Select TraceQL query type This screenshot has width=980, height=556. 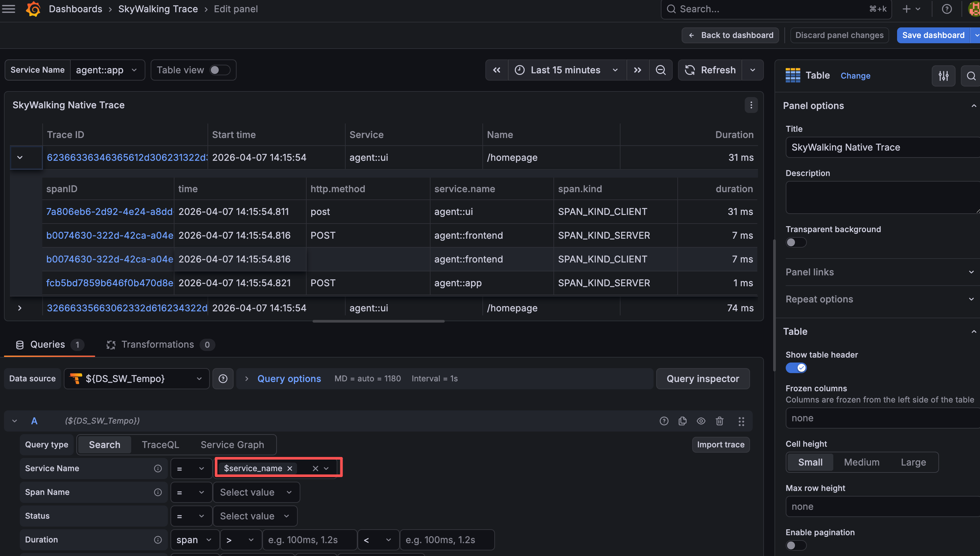(160, 444)
